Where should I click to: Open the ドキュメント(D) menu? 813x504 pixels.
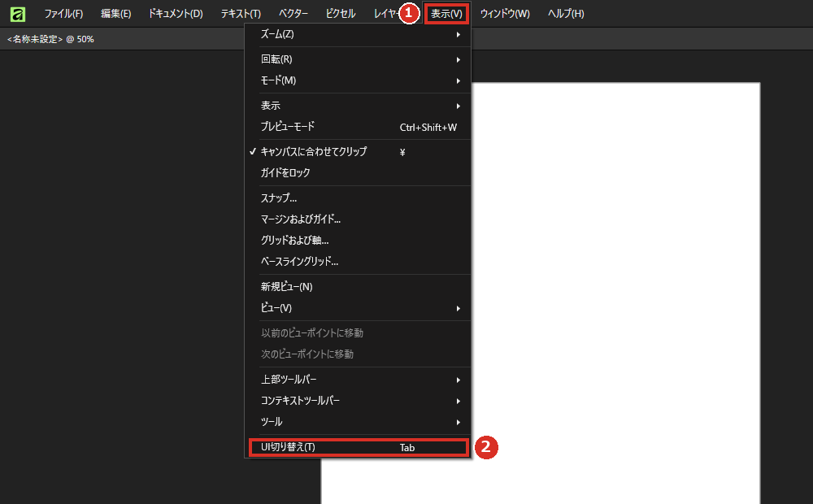click(176, 14)
